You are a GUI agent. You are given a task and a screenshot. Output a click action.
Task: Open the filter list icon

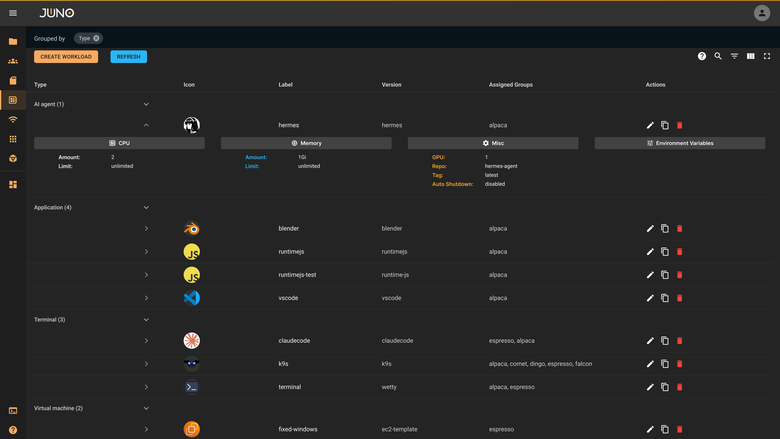pyautogui.click(x=734, y=56)
